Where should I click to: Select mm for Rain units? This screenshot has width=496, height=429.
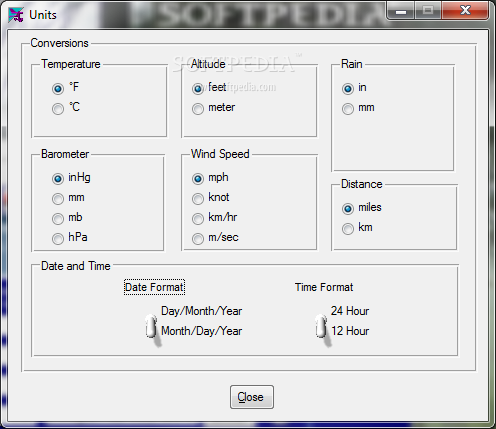point(348,109)
